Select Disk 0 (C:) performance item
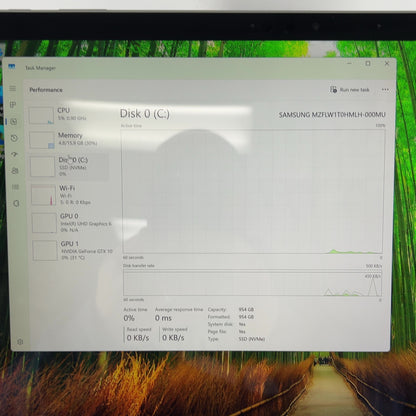416x416 pixels. tap(69, 166)
